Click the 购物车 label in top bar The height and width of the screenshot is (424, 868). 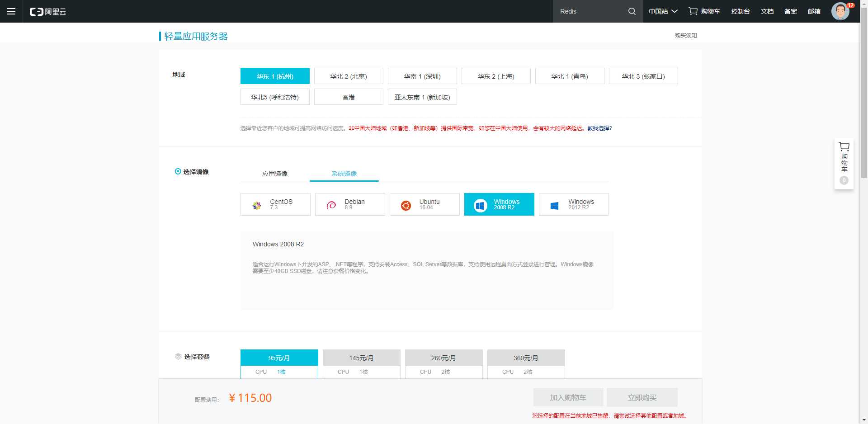click(710, 11)
